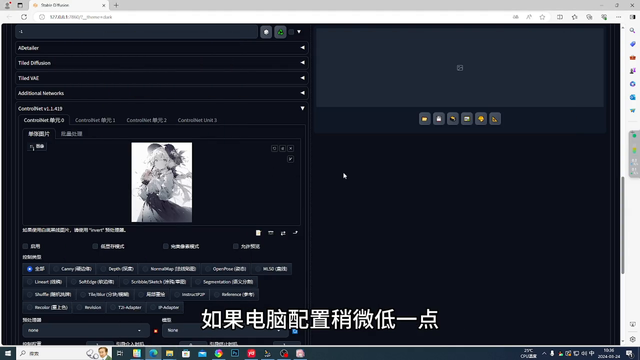The width and height of the screenshot is (640, 360).
Task: Expand the Additional Networks section
Action: point(162,93)
